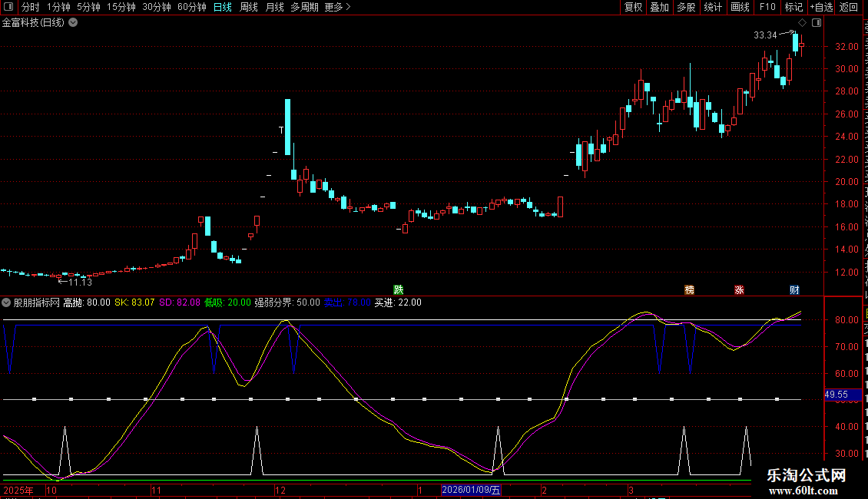
Task: Switch to 15分钟 period
Action: tap(121, 7)
